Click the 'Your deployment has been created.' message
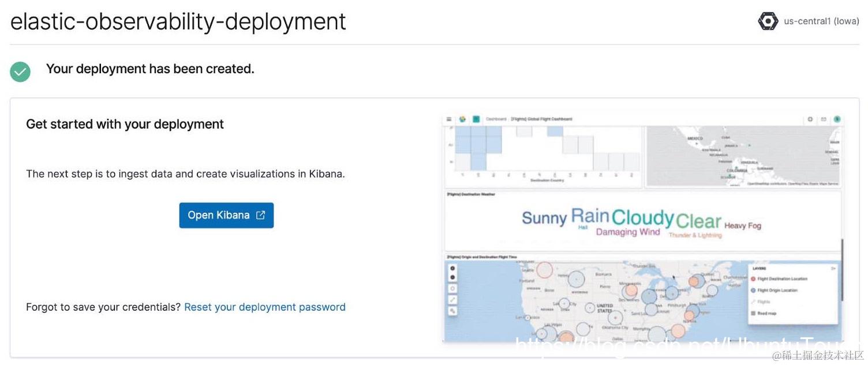Screen dimensions: 868x365 coord(150,69)
